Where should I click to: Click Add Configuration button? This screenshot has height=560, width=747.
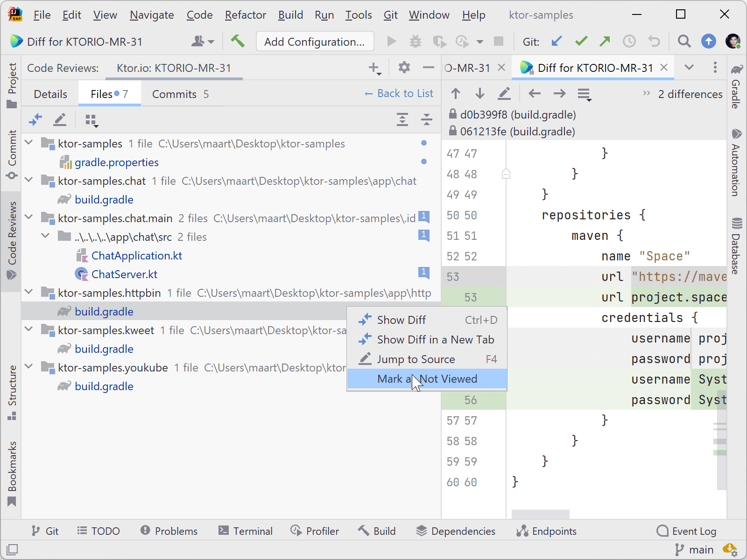(x=315, y=42)
